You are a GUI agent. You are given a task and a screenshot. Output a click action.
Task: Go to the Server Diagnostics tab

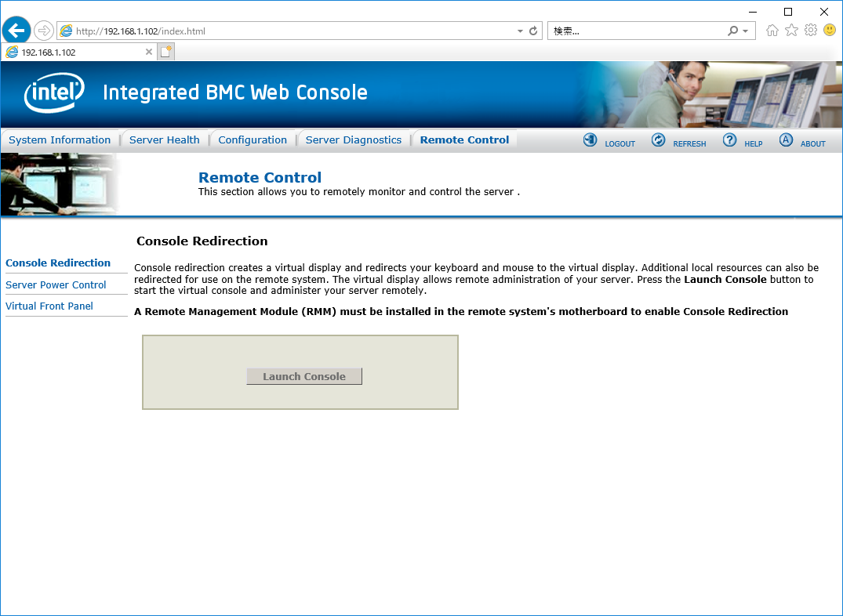pos(354,140)
